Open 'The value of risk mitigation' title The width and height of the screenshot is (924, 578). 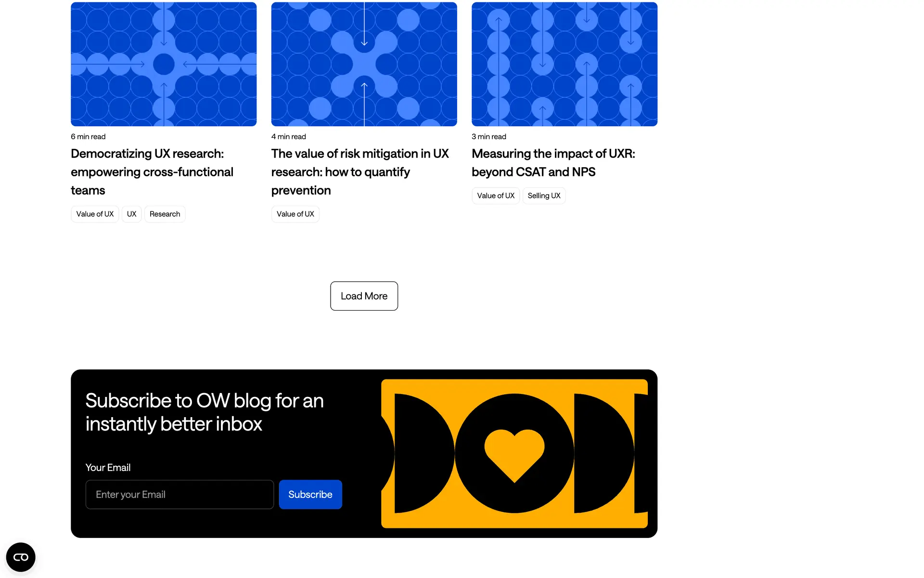coord(360,172)
